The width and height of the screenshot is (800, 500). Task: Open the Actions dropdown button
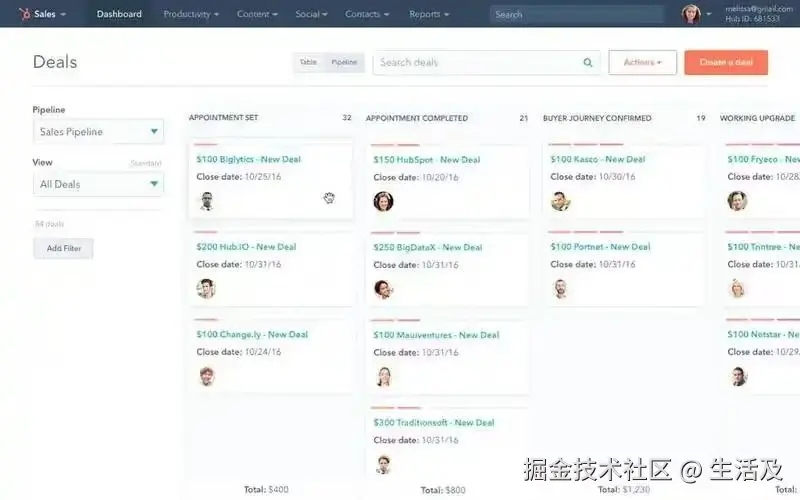(x=642, y=62)
